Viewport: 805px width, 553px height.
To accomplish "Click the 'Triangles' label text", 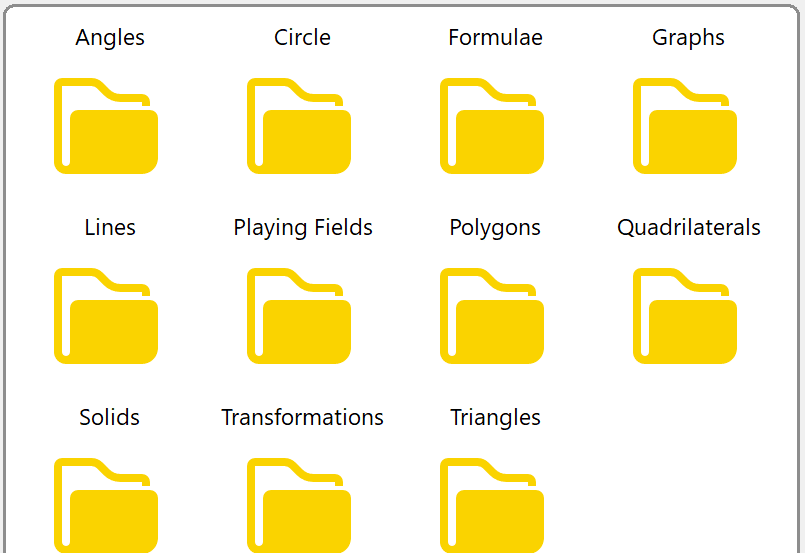I will (x=495, y=418).
